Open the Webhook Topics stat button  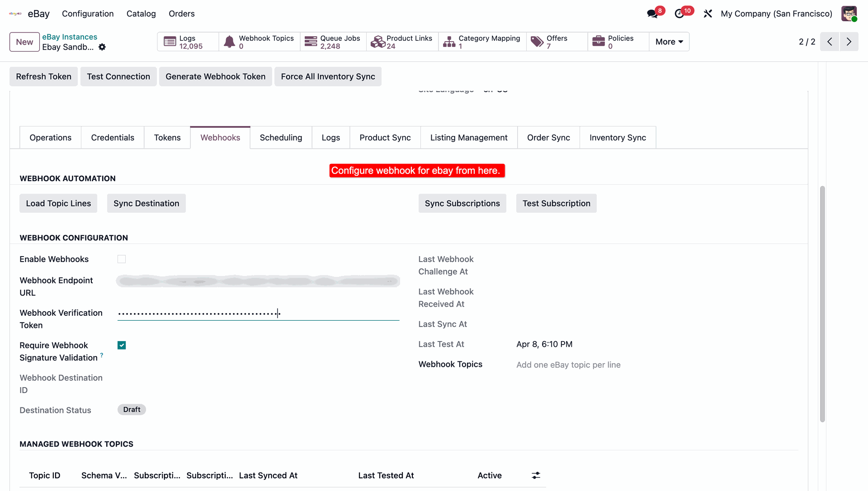[x=259, y=42]
